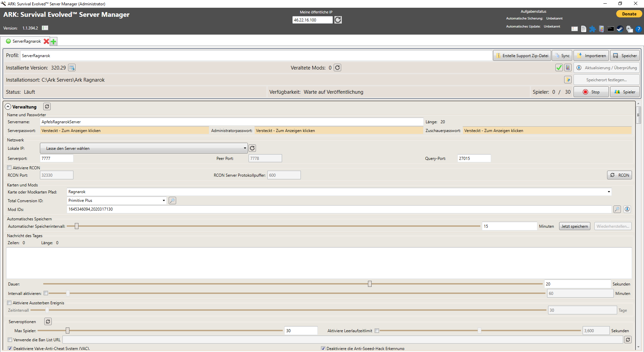644x352 pixels.
Task: Refresh the public IP address
Action: point(338,20)
